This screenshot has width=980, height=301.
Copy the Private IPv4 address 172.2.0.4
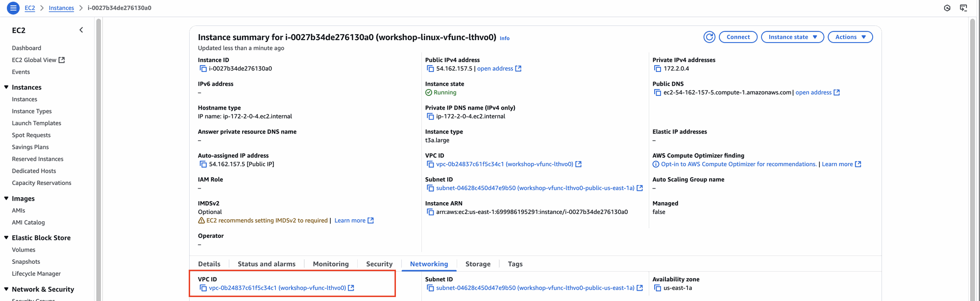pos(658,69)
